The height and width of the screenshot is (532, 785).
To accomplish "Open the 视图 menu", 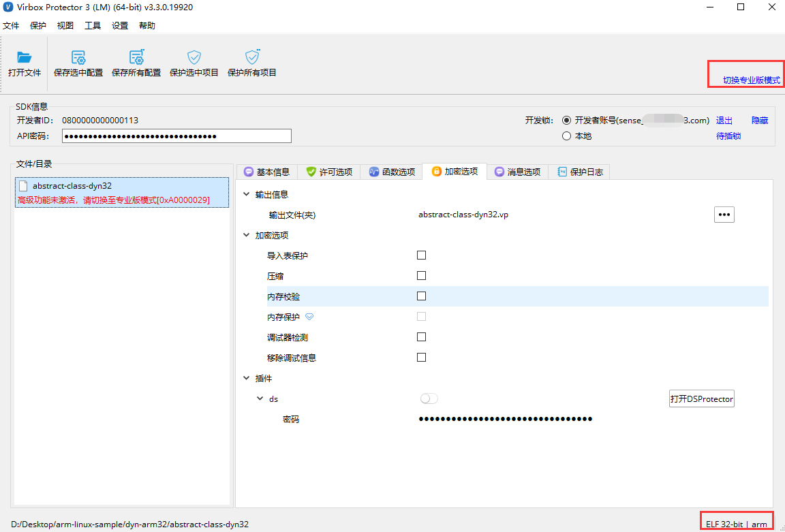I will (x=65, y=25).
